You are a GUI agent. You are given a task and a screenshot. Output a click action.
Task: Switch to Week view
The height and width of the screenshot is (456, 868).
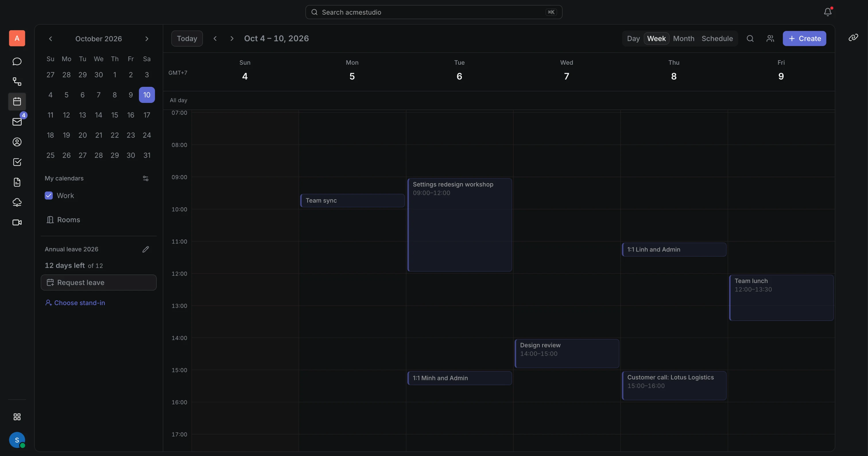tap(656, 38)
